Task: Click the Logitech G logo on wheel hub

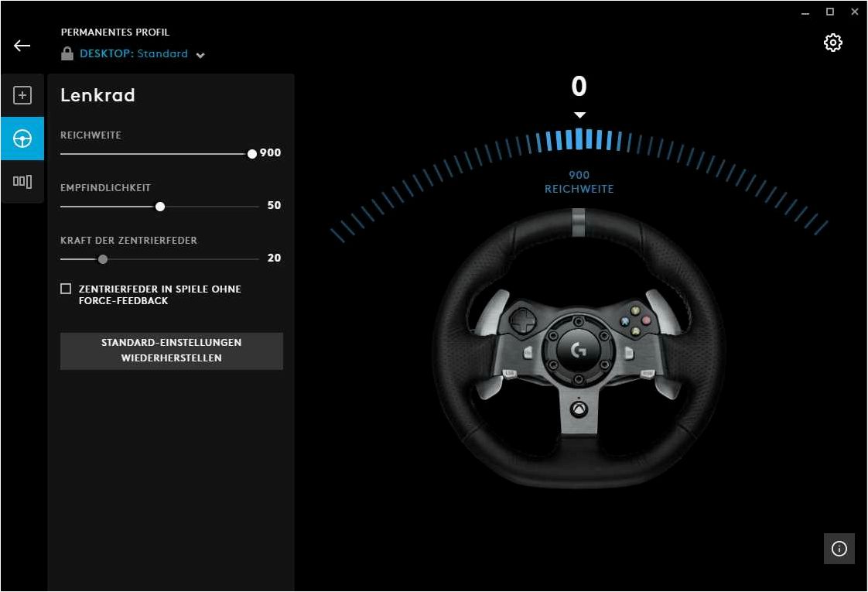Action: [579, 350]
